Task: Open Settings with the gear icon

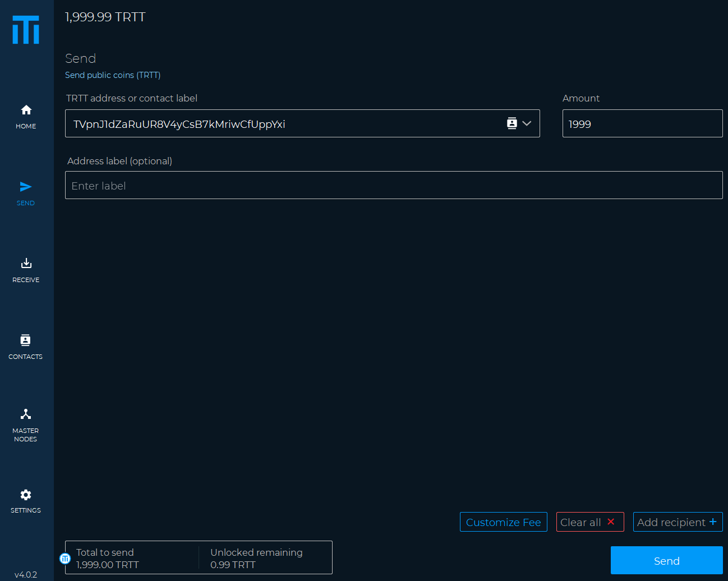Action: click(x=26, y=495)
